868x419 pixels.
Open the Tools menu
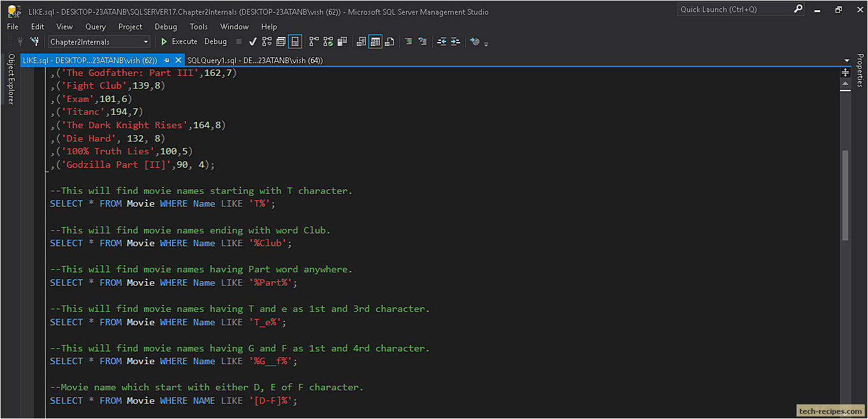(x=199, y=27)
